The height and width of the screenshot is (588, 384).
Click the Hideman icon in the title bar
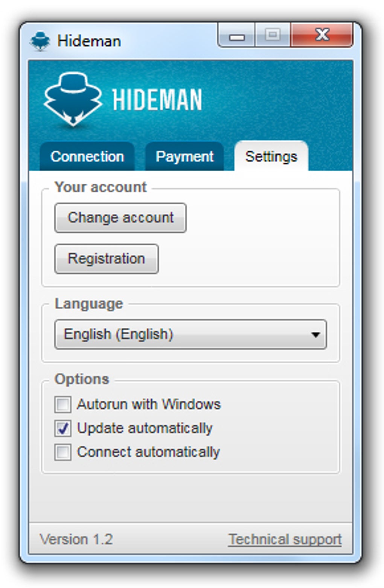[x=40, y=41]
